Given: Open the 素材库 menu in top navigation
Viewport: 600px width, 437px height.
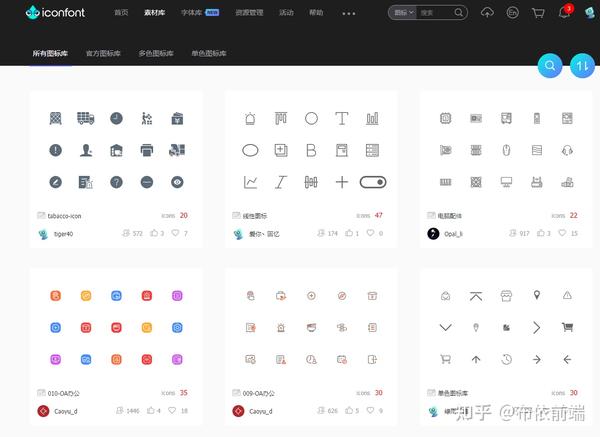Looking at the screenshot, I should point(155,13).
